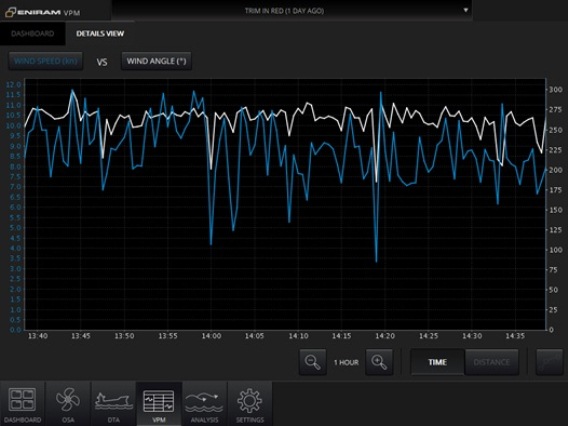The image size is (568, 426).
Task: Open the Wind Angle (°) variable selector
Action: click(x=156, y=61)
